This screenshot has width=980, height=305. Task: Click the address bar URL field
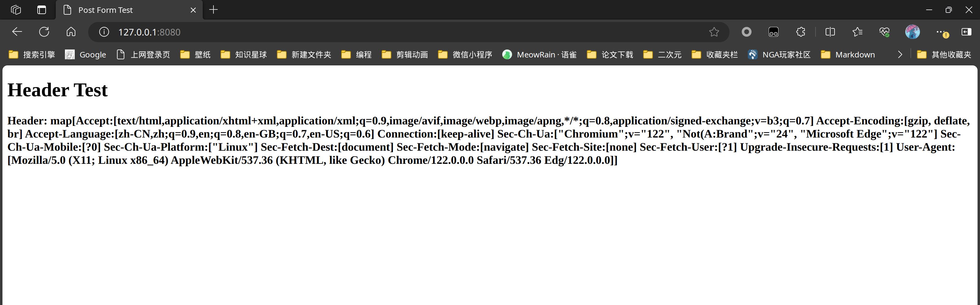point(380,32)
